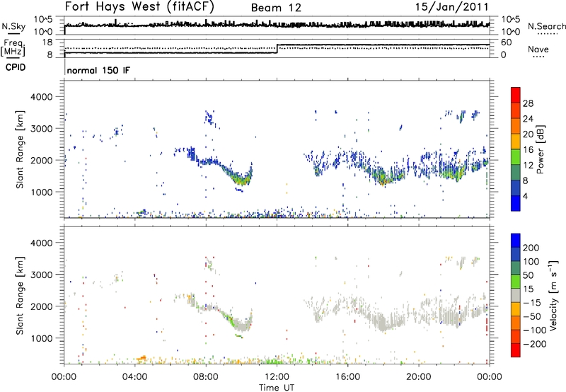The width and height of the screenshot is (566, 392).
Task: Click the "04:00" time axis label
Action: click(x=134, y=377)
